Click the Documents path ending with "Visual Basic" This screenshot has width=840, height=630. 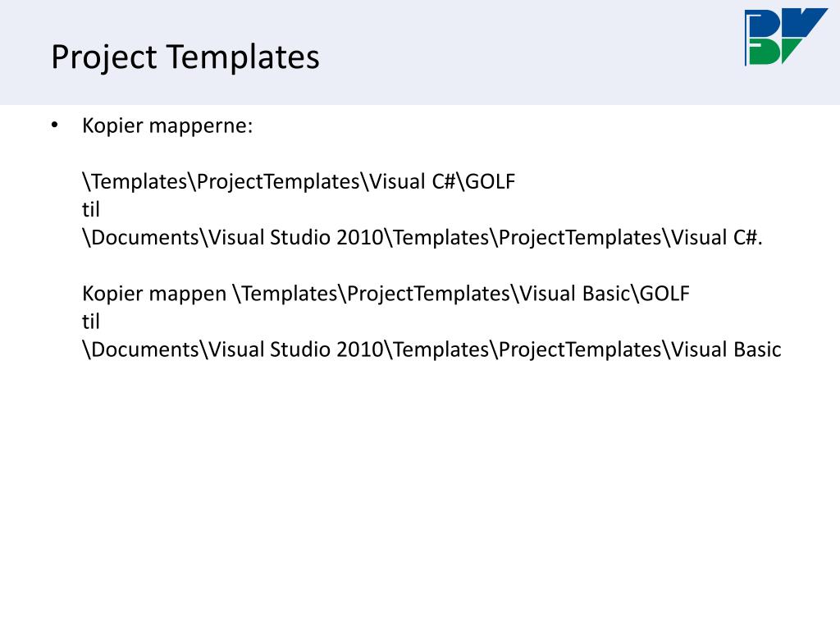coord(431,349)
